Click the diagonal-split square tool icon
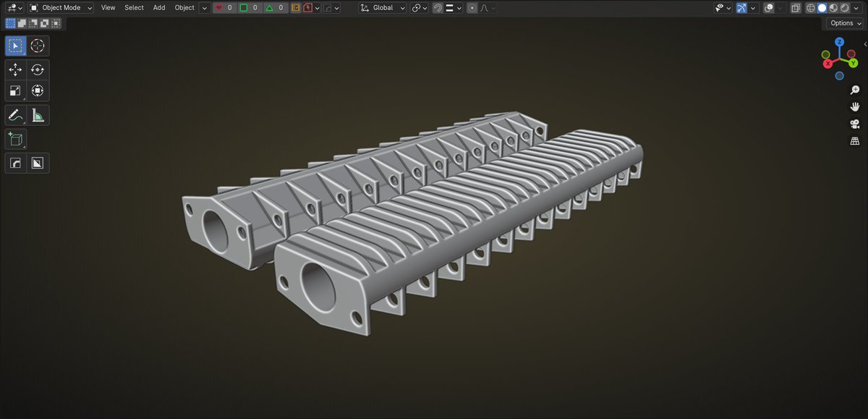This screenshot has height=419, width=868. pos(38,163)
